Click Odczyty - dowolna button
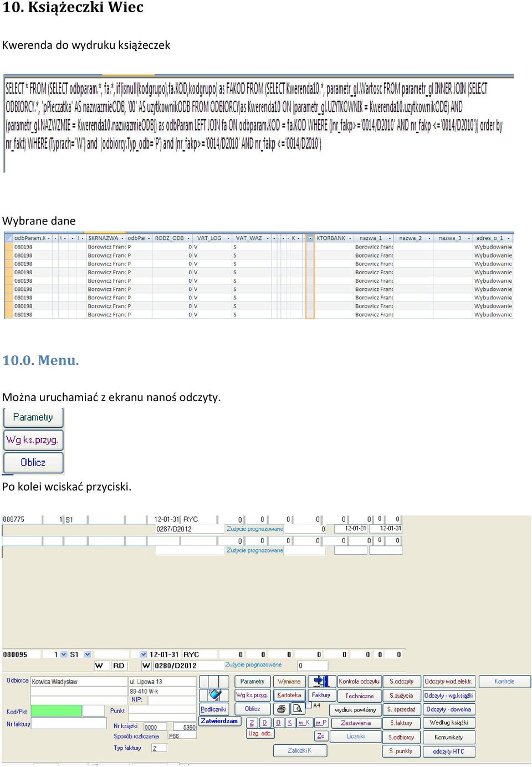The width and height of the screenshot is (532, 767). 448,709
